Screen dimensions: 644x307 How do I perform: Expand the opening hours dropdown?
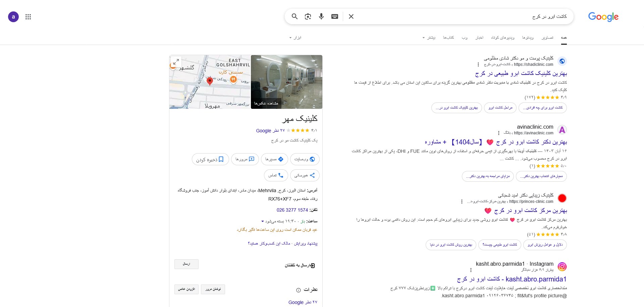(x=263, y=221)
